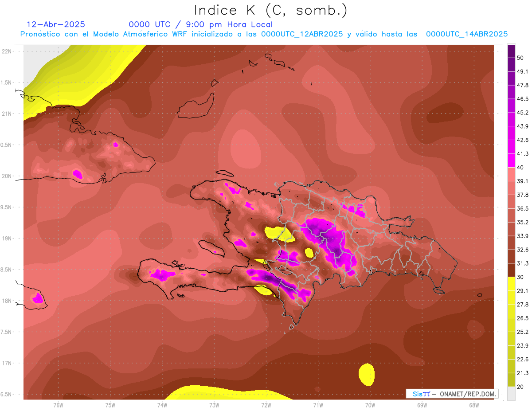Click the legend value "42.6"
The width and height of the screenshot is (532, 411).
(523, 140)
